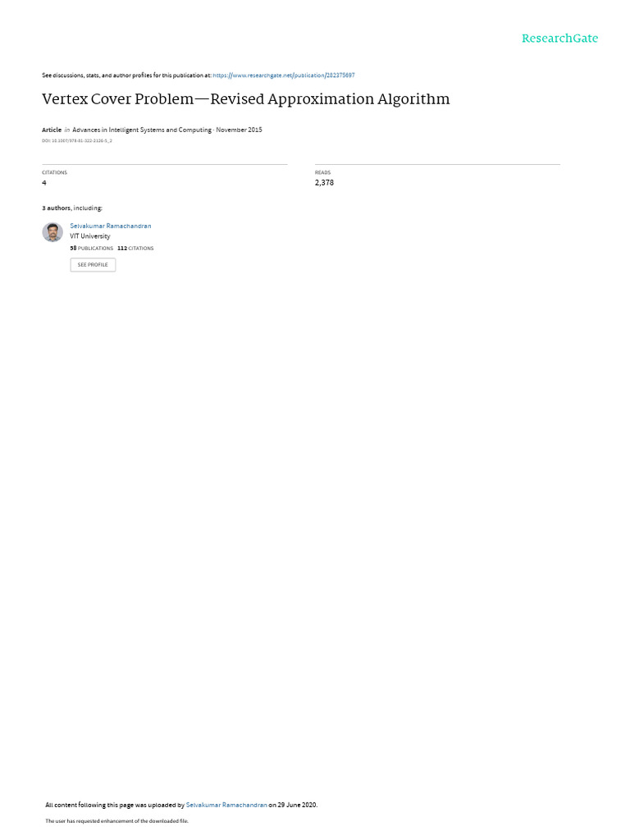Click the bold Article type label
Image resolution: width=630 pixels, height=840 pixels.
tap(52, 130)
